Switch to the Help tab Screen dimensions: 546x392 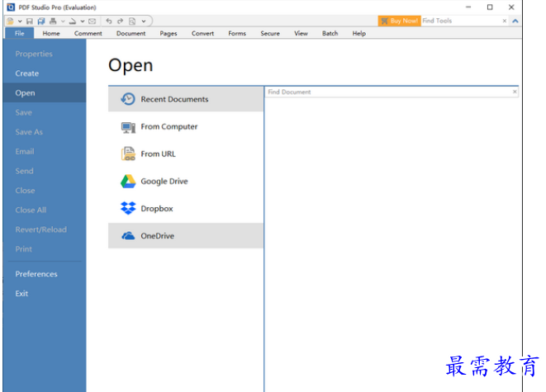coord(359,33)
